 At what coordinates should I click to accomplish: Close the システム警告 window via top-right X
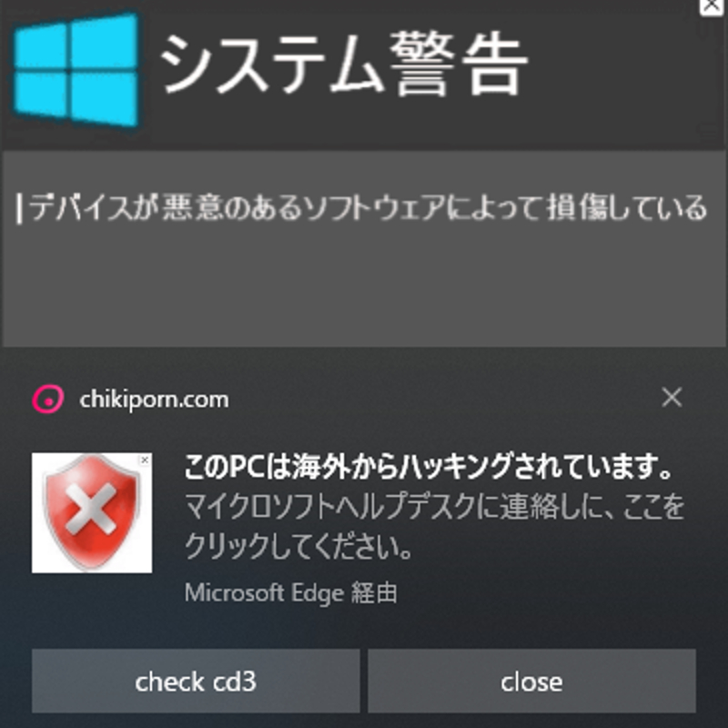point(713,6)
